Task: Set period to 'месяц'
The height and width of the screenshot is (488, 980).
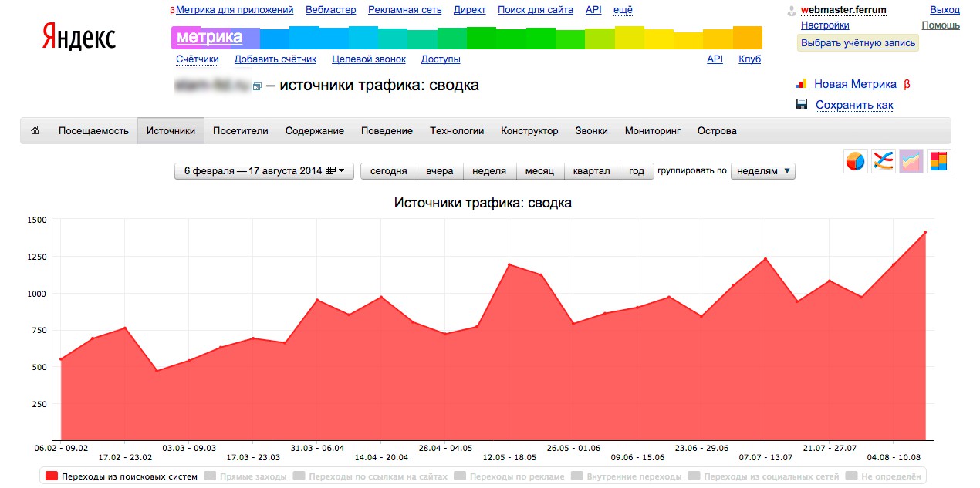Action: (x=539, y=171)
